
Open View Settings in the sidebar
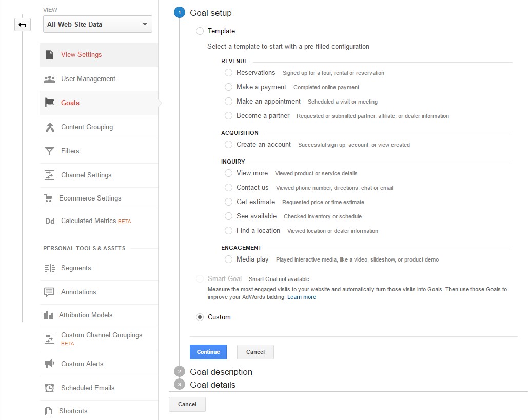(99, 55)
